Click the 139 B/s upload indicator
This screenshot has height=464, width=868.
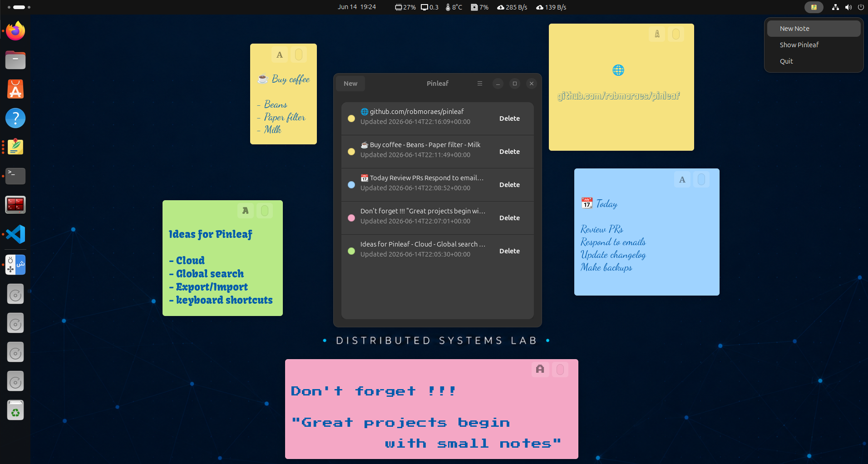(x=551, y=7)
